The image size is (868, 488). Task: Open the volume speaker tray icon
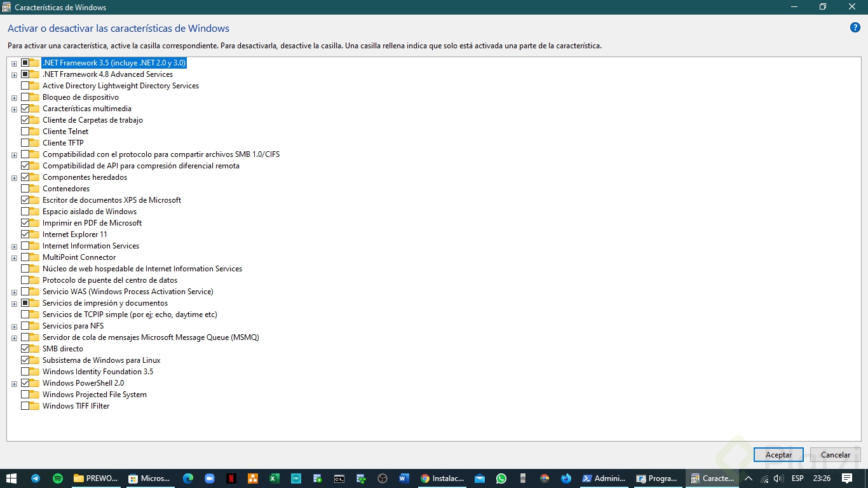coord(778,478)
